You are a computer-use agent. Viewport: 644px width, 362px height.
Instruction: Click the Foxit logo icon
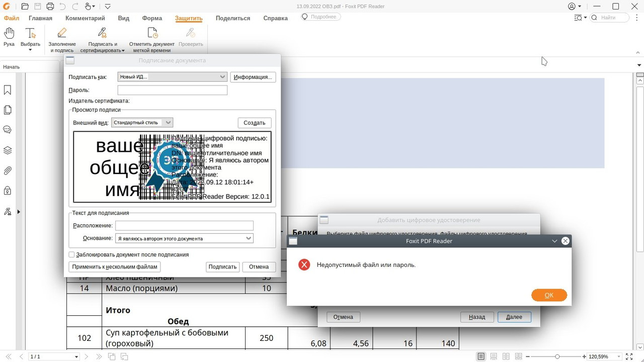click(7, 7)
